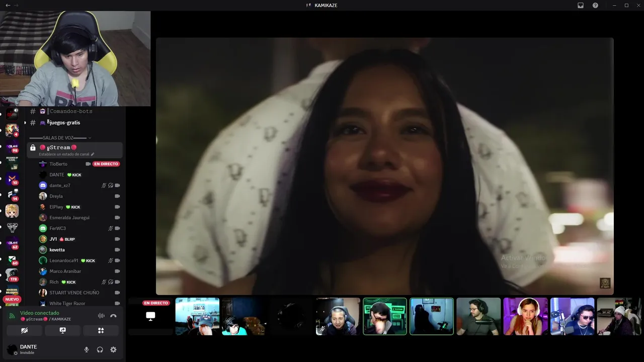The image size is (644, 362).
Task: Open server icon with badge 60
Action: [x=12, y=259]
